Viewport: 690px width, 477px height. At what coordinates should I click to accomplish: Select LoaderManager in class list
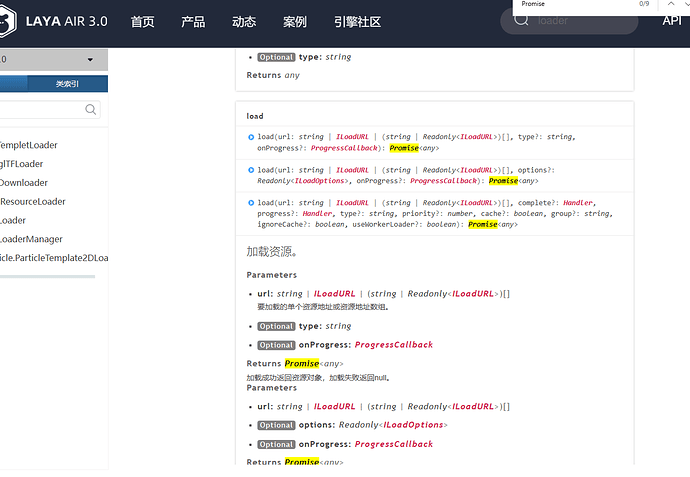tap(31, 239)
